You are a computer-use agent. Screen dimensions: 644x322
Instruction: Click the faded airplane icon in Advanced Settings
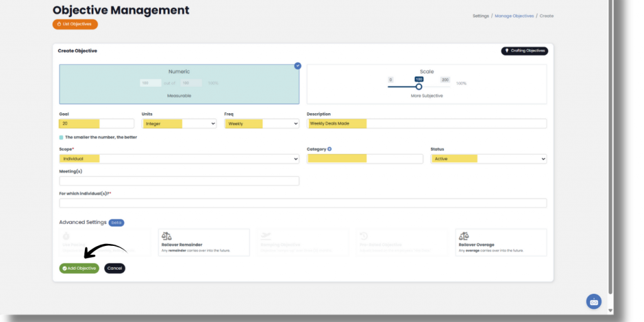pos(265,236)
